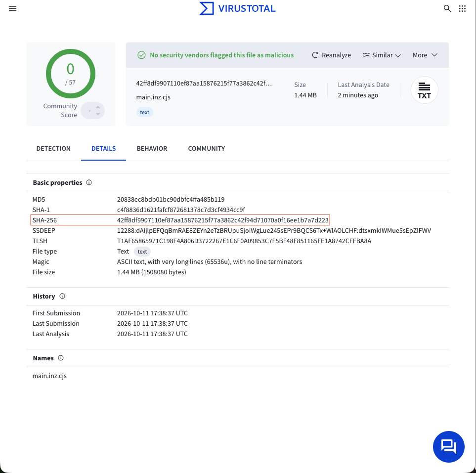476x473 pixels.
Task: Switch to the BEHAVIOR tab
Action: click(152, 148)
